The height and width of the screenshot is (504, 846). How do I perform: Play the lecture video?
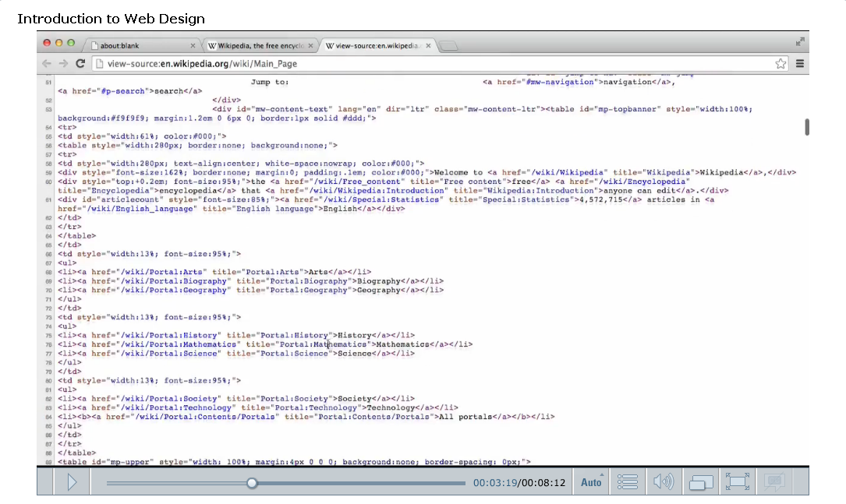point(72,482)
